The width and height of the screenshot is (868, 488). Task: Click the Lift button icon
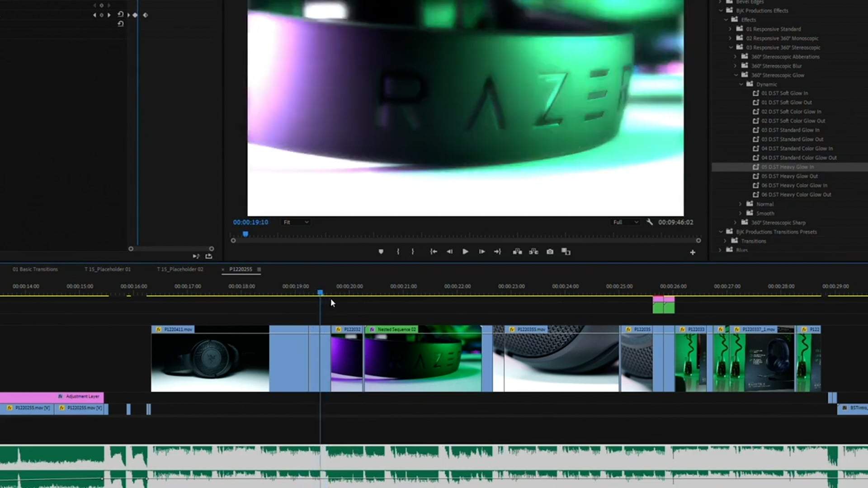tap(517, 252)
